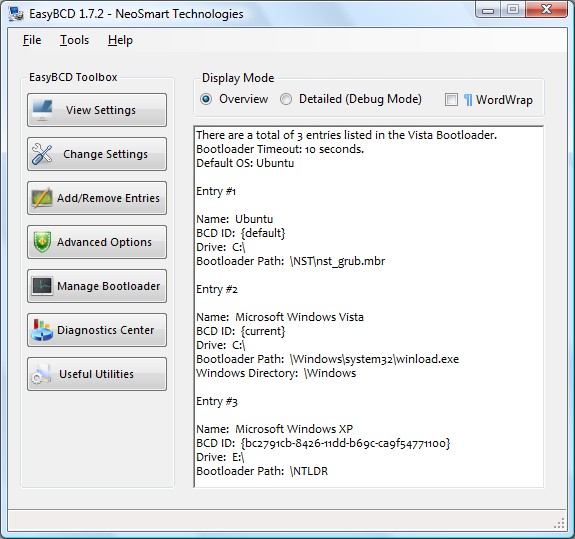Click the pencil icon on Add/Remove Entries

tap(42, 198)
